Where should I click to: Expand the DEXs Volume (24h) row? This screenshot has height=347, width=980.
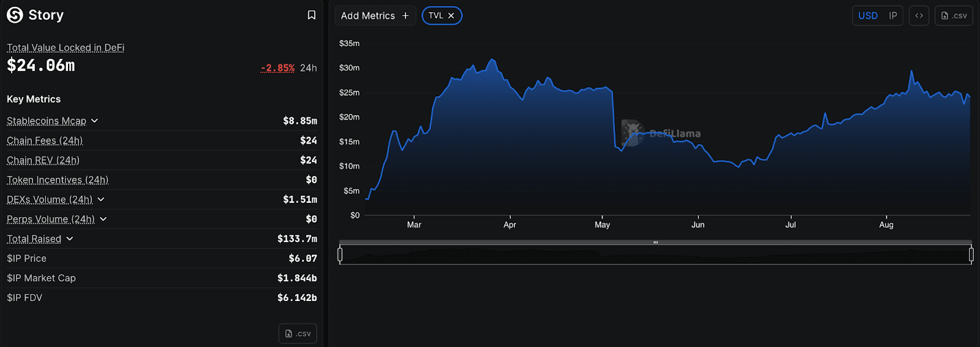[x=101, y=199]
